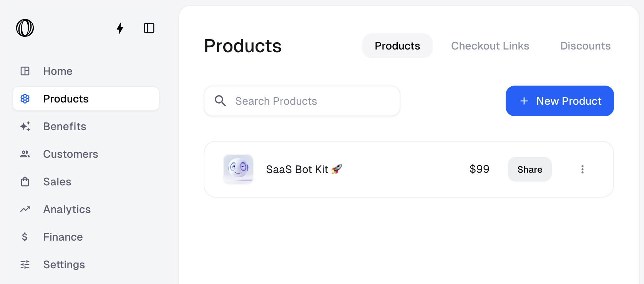Open more options for SaaS Bot Kit
644x284 pixels.
[x=583, y=169]
